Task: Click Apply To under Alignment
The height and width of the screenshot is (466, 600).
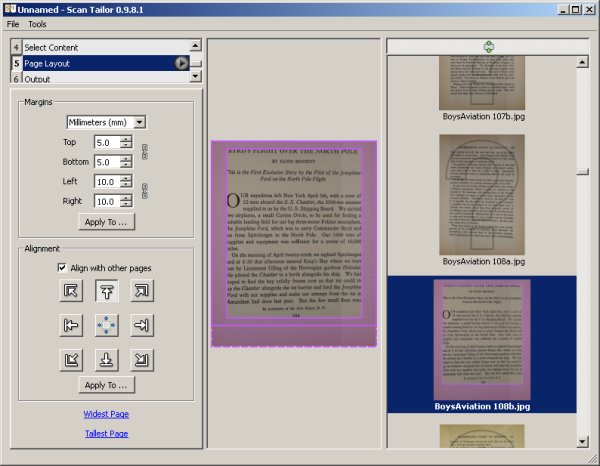Action: 106,385
